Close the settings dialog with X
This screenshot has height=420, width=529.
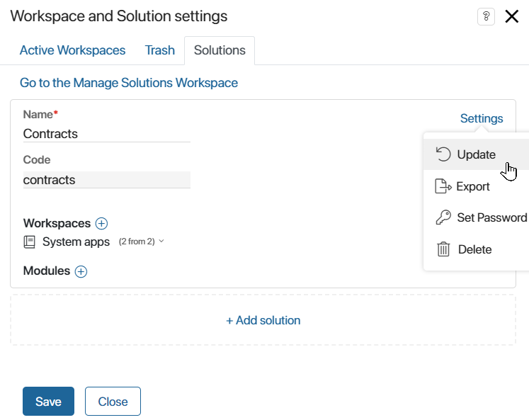pos(511,16)
